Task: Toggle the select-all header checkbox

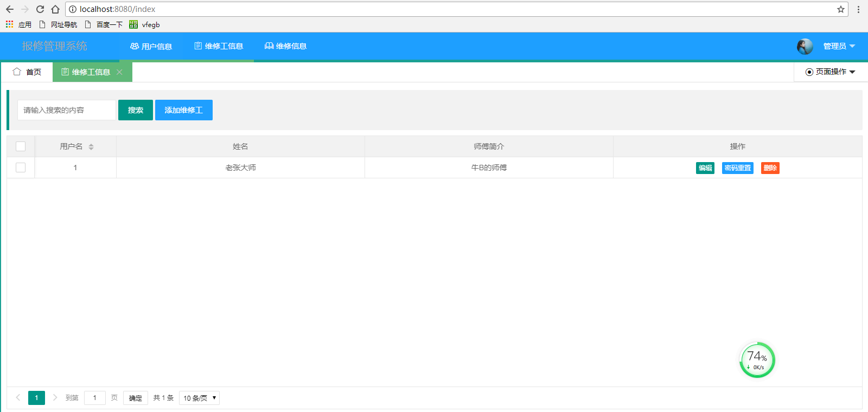Action: pyautogui.click(x=21, y=146)
